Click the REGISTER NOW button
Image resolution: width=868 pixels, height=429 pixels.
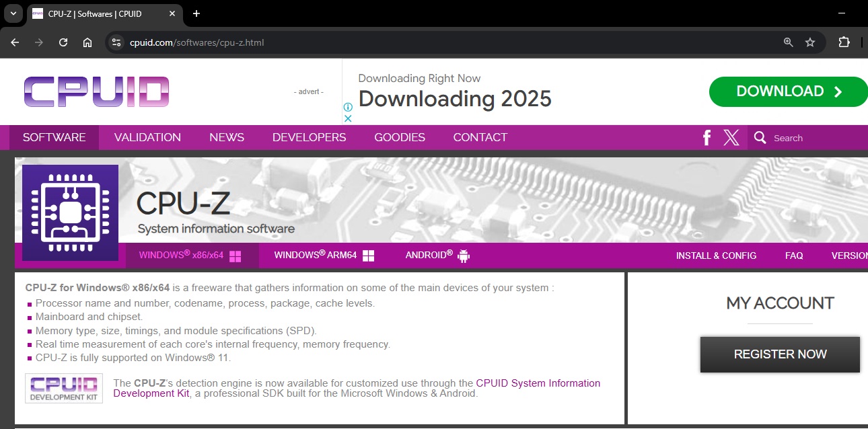click(779, 354)
